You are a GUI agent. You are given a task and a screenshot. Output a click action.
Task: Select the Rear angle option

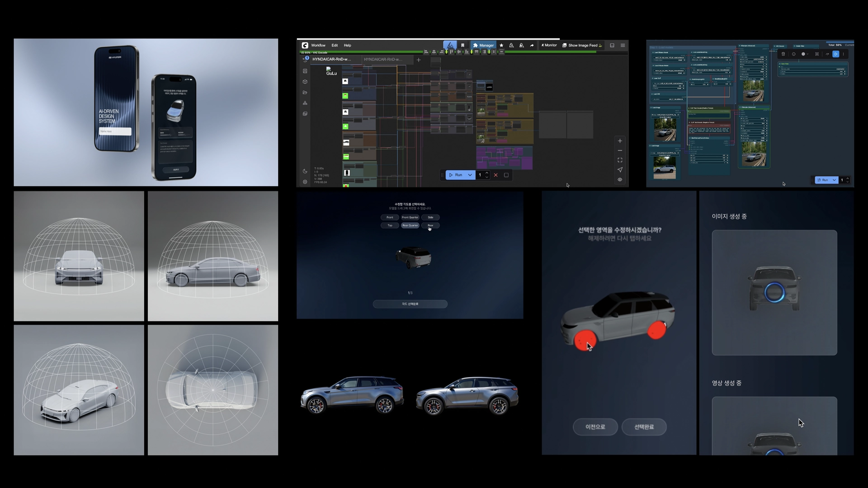(430, 225)
